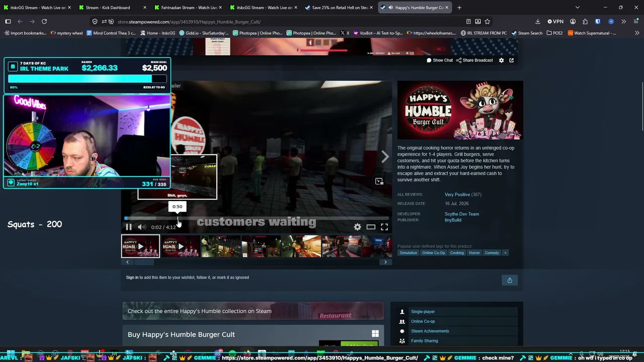This screenshot has width=644, height=362.
Task: Open the tinyBuild publisher page
Action: coord(453,220)
